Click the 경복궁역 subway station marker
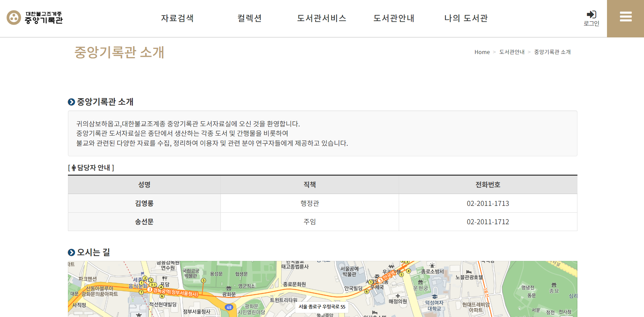Viewport: 644px width, 317px height. 149,289
